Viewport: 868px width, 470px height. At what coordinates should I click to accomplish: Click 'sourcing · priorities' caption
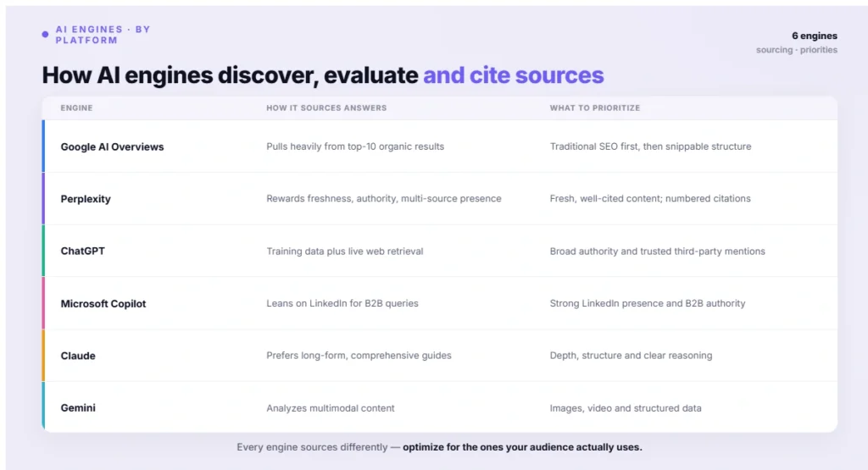tap(797, 50)
